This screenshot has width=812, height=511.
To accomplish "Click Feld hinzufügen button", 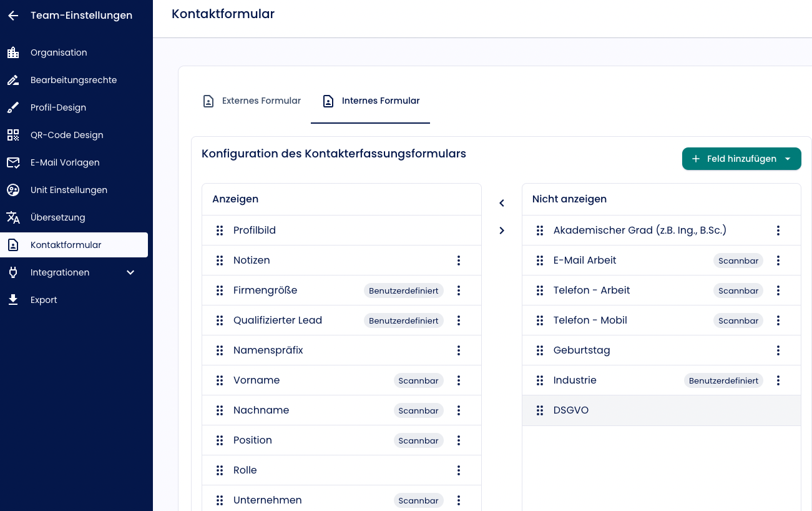I will 741,159.
